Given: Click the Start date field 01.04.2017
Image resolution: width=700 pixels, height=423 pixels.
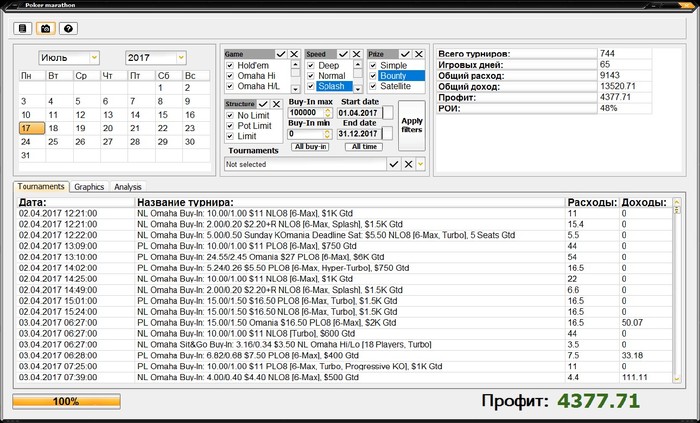Looking at the screenshot, I should click(359, 113).
